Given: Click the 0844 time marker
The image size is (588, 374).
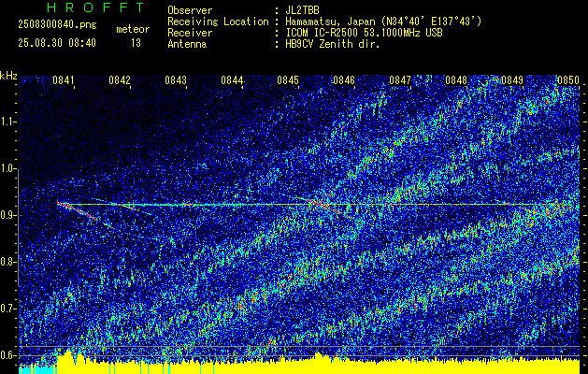Looking at the screenshot, I should (x=232, y=80).
